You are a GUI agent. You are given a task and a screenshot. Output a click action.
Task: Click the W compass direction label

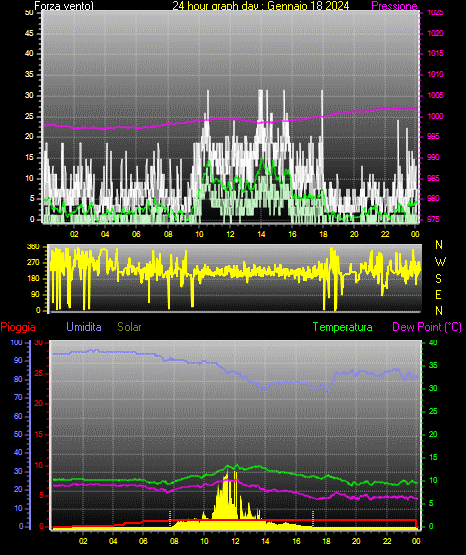440,262
